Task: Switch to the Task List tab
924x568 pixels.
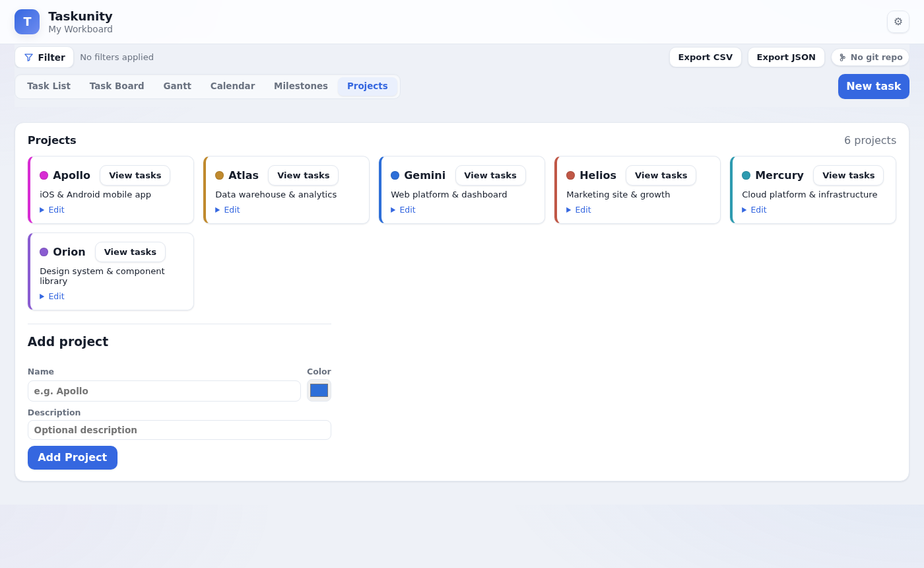Action: 49,87
